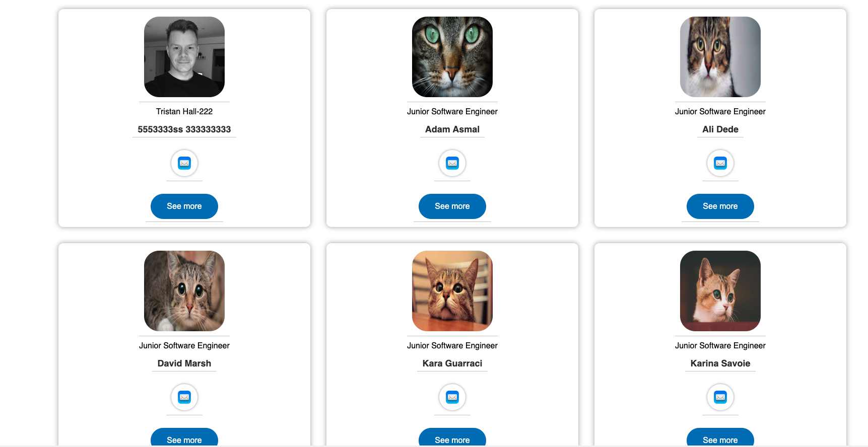Click Adam Asmal's green-eyed cat photo
868x447 pixels.
coord(452,57)
